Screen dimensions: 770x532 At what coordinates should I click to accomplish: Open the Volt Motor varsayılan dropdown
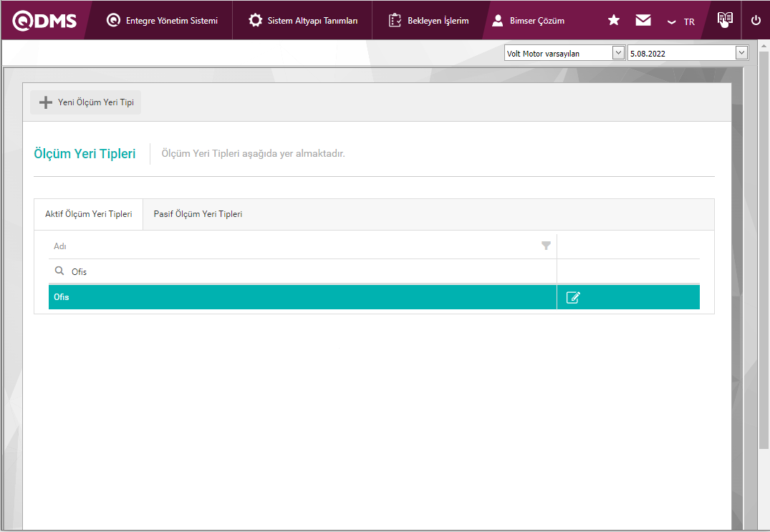(x=564, y=53)
